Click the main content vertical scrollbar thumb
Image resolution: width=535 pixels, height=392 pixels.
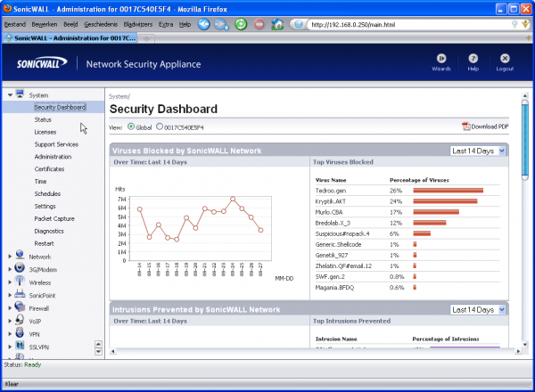pyautogui.click(x=525, y=140)
